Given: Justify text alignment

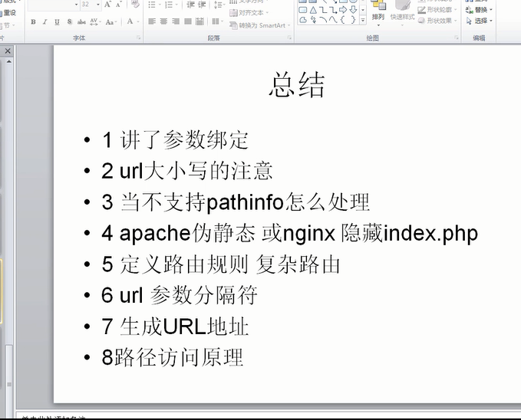Looking at the screenshot, I should pyautogui.click(x=188, y=21).
